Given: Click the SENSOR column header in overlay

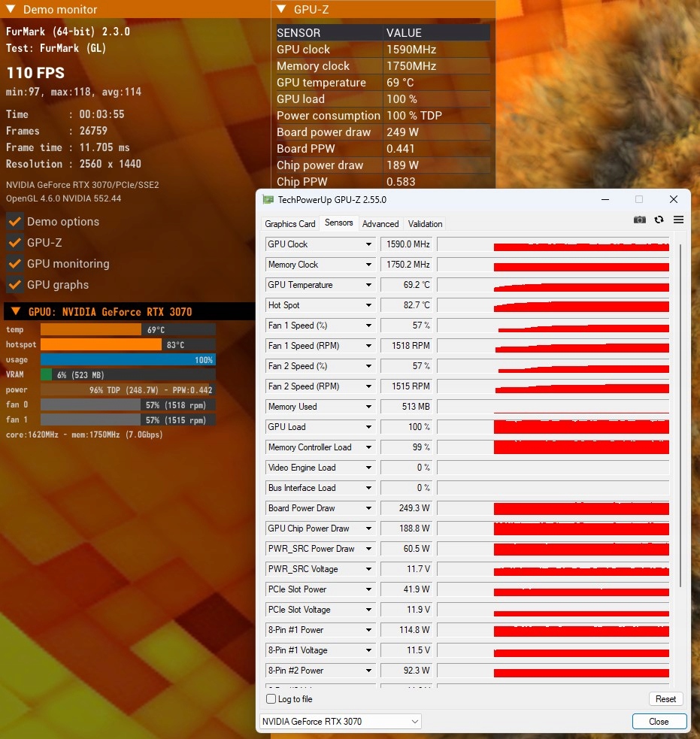Looking at the screenshot, I should (329, 32).
